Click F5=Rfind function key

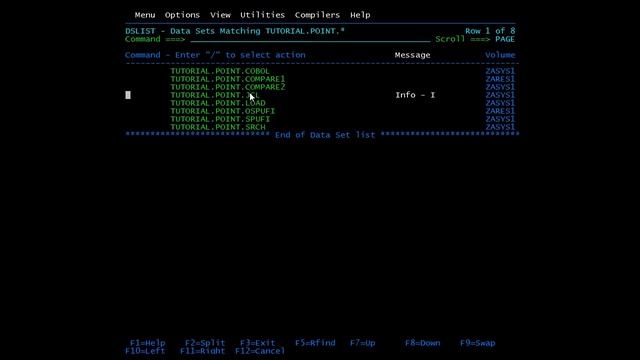click(x=315, y=343)
